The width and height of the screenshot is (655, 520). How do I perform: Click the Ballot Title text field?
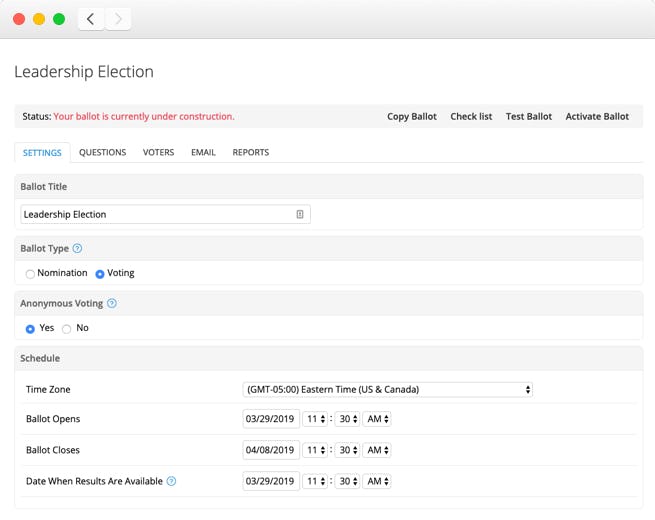155,215
